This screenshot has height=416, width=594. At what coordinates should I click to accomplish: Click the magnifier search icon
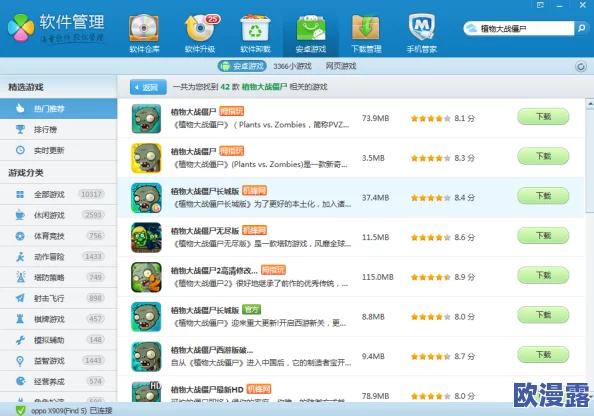[x=581, y=28]
